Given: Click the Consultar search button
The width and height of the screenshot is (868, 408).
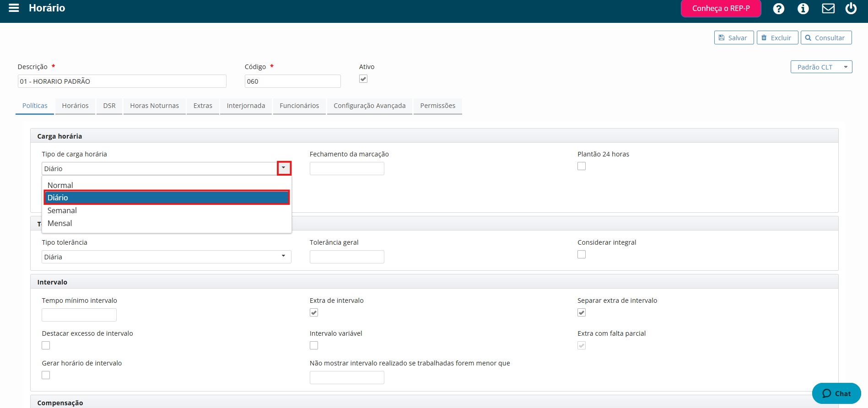Looking at the screenshot, I should (826, 38).
